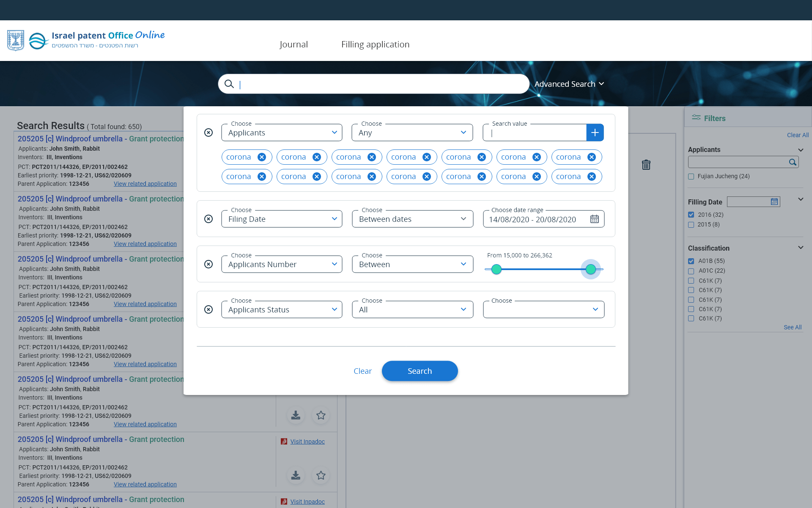Click the right handle of number range slider
This screenshot has width=812, height=508.
(590, 269)
